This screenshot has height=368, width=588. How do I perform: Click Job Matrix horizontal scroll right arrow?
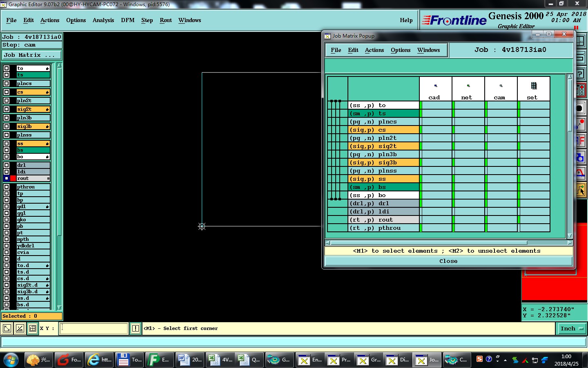tap(570, 242)
